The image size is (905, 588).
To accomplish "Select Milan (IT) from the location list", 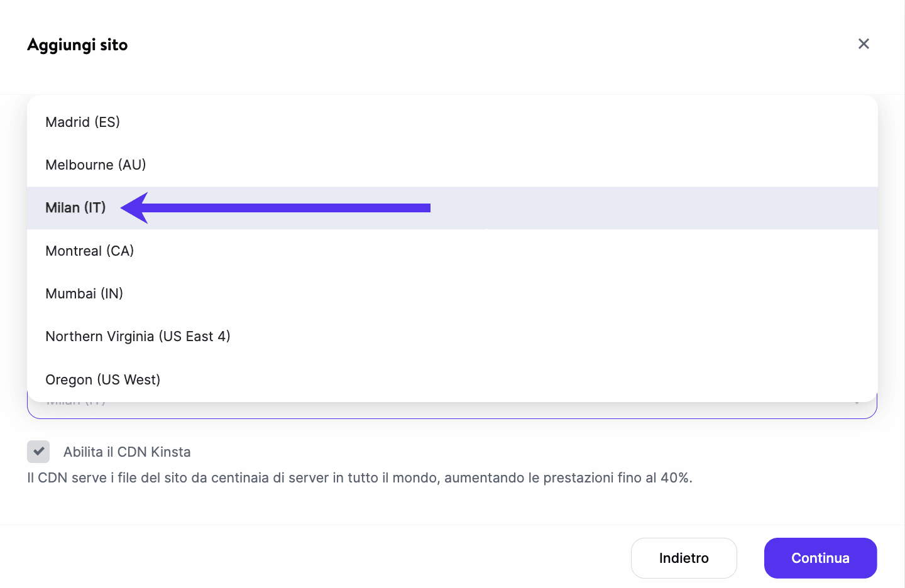I will tap(75, 208).
